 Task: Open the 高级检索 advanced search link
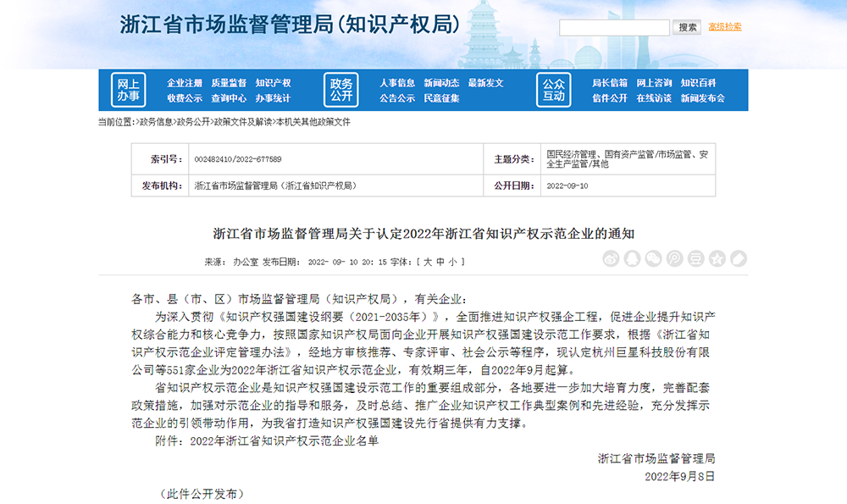(x=725, y=27)
